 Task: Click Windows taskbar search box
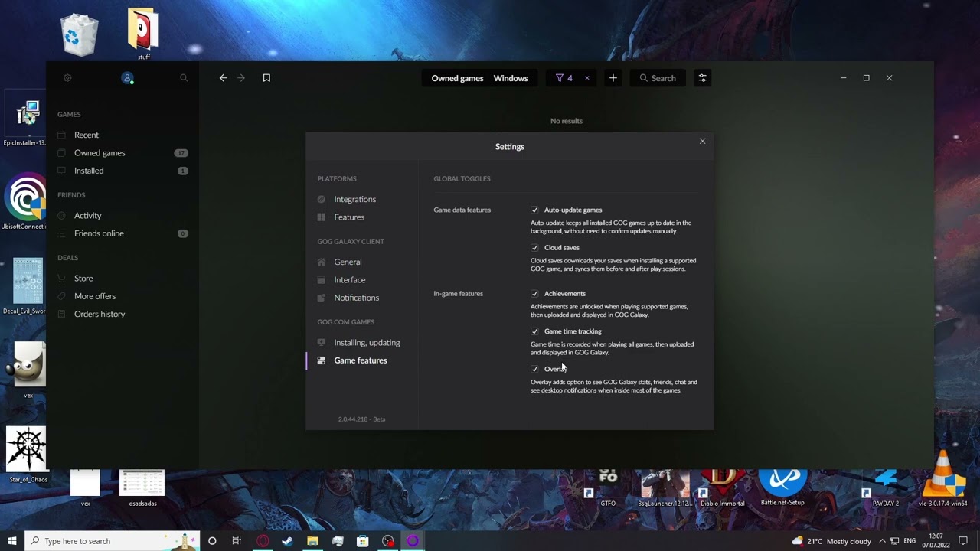coord(113,541)
